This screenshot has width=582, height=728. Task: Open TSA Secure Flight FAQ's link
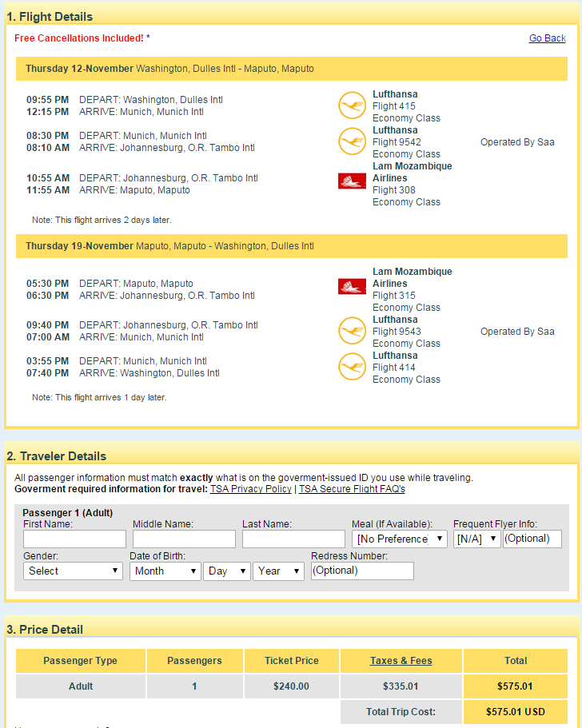tap(352, 489)
